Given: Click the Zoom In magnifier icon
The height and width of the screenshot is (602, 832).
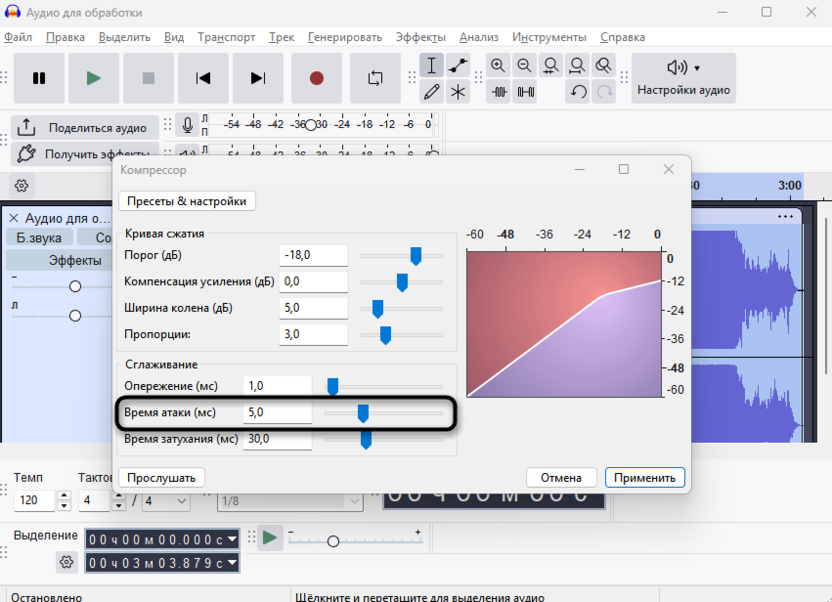Looking at the screenshot, I should tap(498, 66).
